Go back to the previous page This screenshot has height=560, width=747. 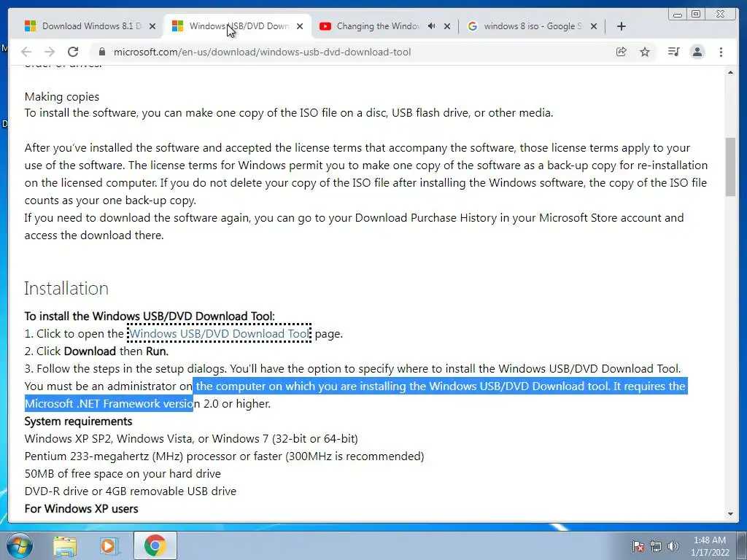pos(26,52)
